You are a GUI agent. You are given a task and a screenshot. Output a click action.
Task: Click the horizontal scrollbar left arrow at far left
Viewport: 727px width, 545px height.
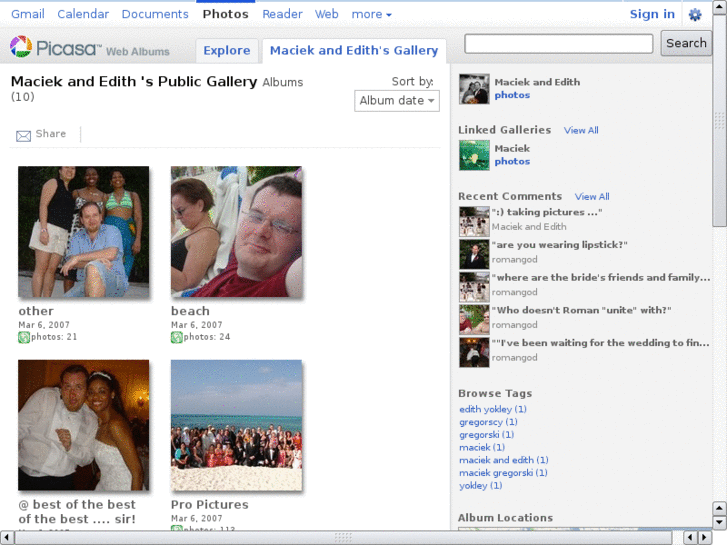click(6, 538)
